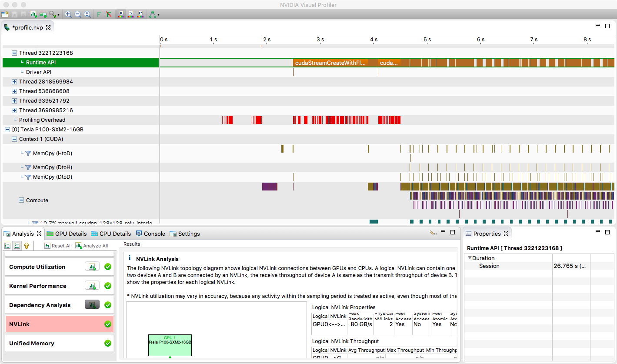Select the S stream coloring icon
The image size is (617, 364).
[x=131, y=14]
